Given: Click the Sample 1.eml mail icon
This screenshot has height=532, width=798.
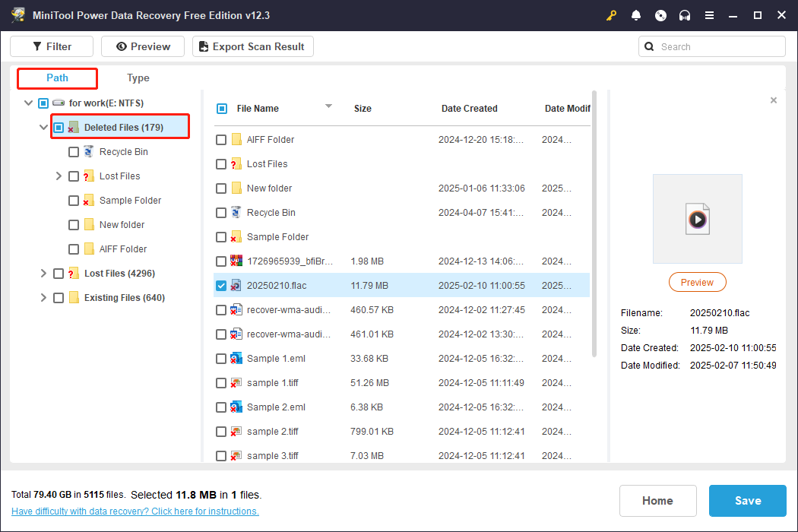Looking at the screenshot, I should pos(236,359).
